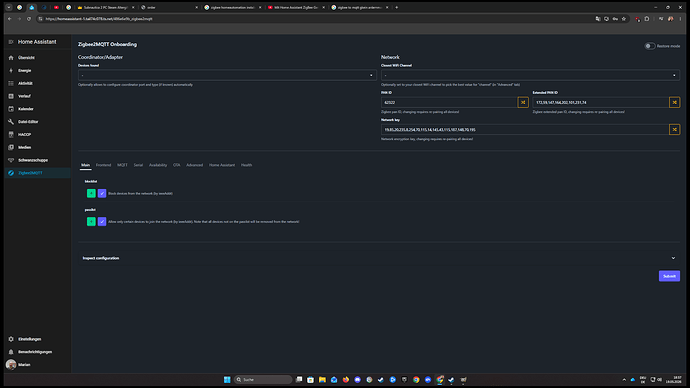Show hidden icons in the system tray
This screenshot has height=388, width=690.
[x=624, y=380]
